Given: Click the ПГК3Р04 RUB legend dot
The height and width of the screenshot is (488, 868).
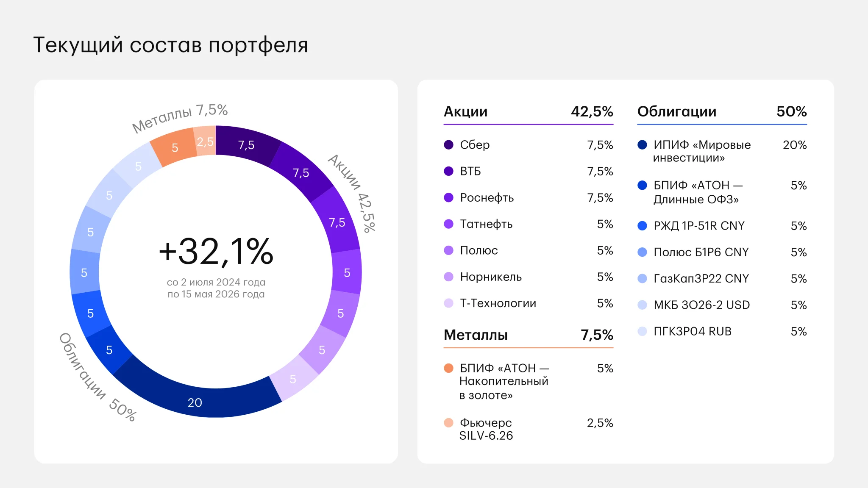Looking at the screenshot, I should click(642, 331).
